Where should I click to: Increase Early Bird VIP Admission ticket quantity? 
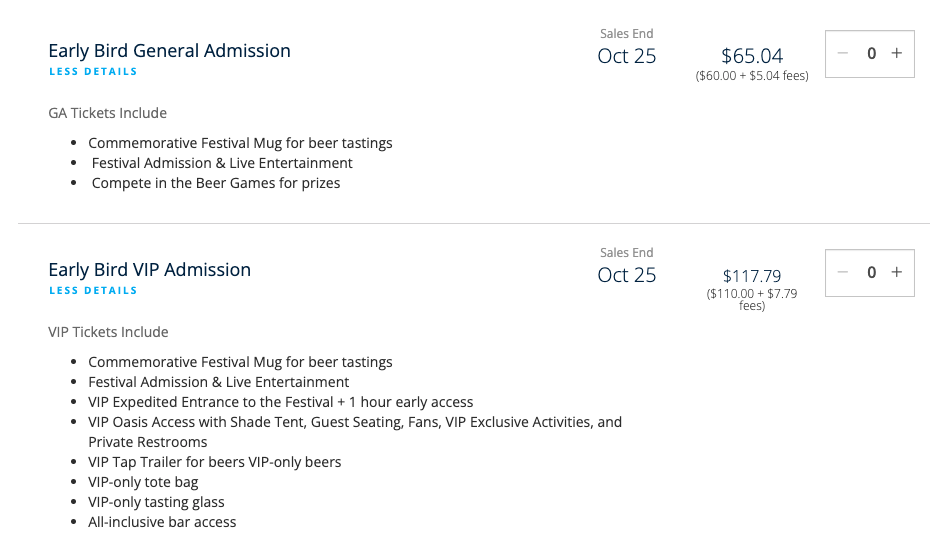(897, 272)
